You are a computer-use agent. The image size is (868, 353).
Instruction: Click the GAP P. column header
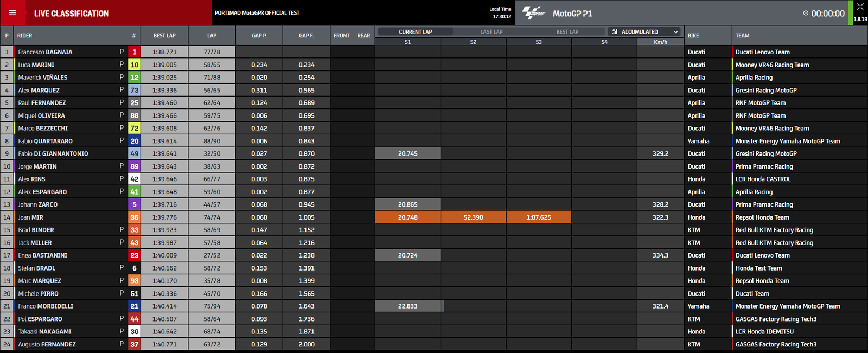[259, 36]
